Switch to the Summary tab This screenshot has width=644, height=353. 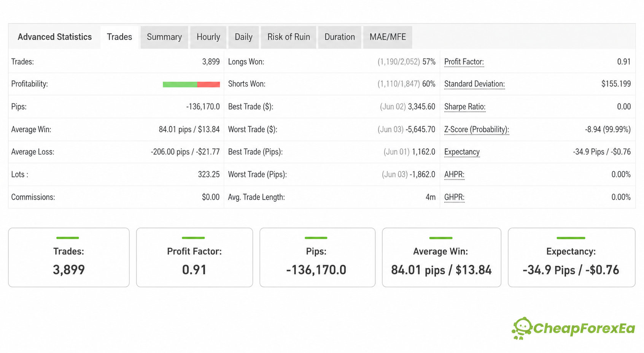(x=164, y=37)
